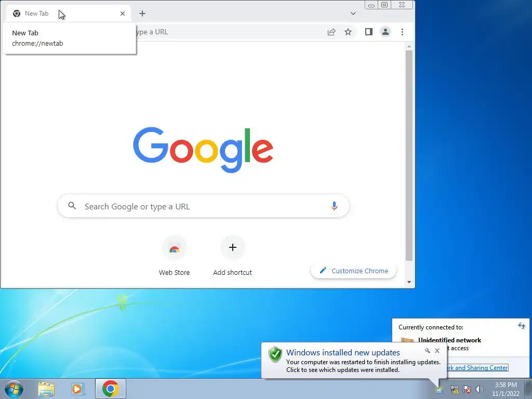Click the vertical scrollbar thumb

pos(409,155)
